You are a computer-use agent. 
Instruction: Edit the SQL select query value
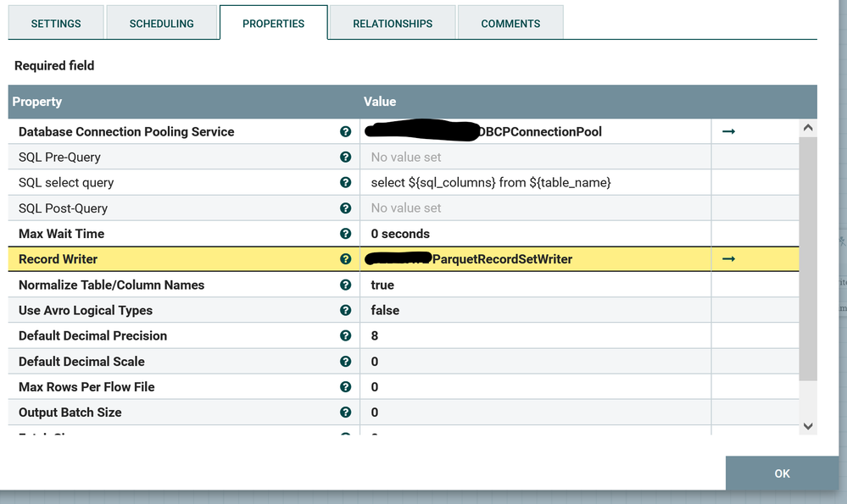tap(535, 182)
